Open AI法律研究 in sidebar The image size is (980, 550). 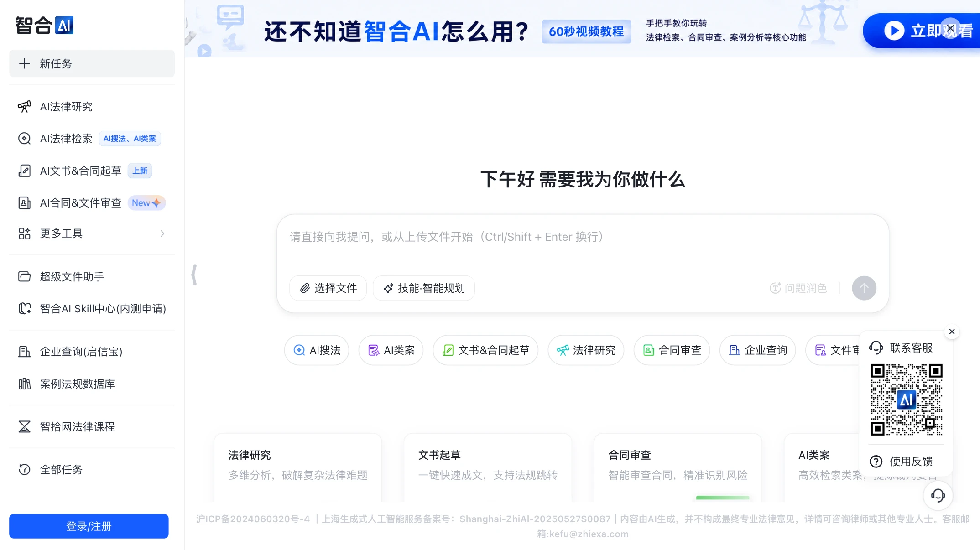(x=92, y=107)
